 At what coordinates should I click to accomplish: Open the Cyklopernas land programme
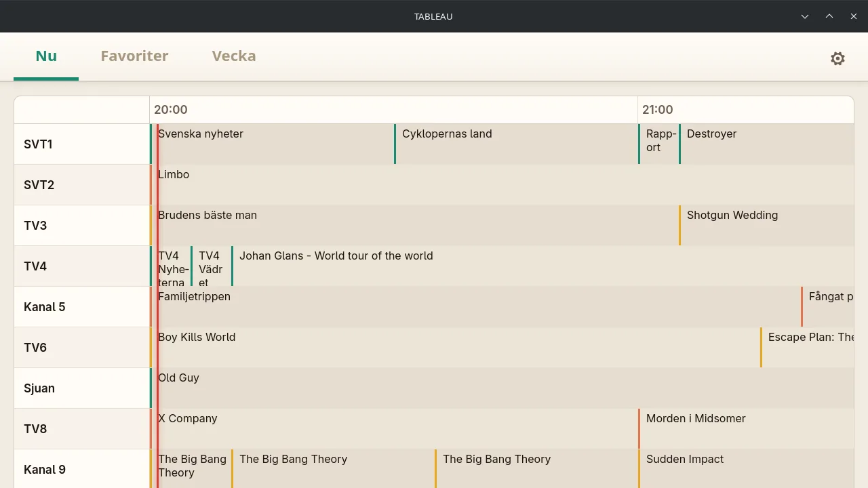coord(516,144)
